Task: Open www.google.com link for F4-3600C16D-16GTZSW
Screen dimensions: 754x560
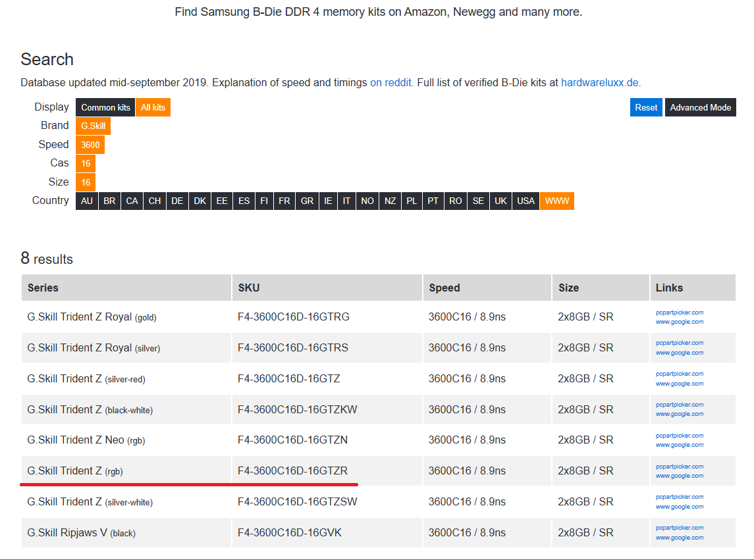Action: 680,507
